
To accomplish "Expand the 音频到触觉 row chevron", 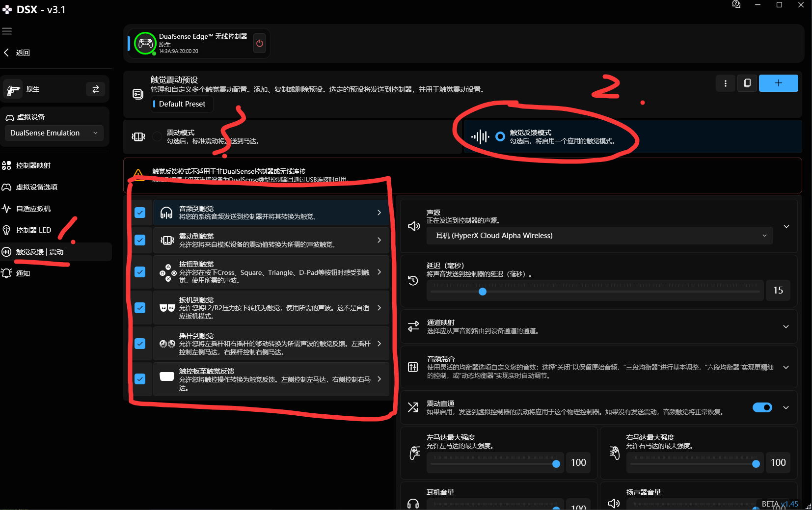I will point(379,213).
